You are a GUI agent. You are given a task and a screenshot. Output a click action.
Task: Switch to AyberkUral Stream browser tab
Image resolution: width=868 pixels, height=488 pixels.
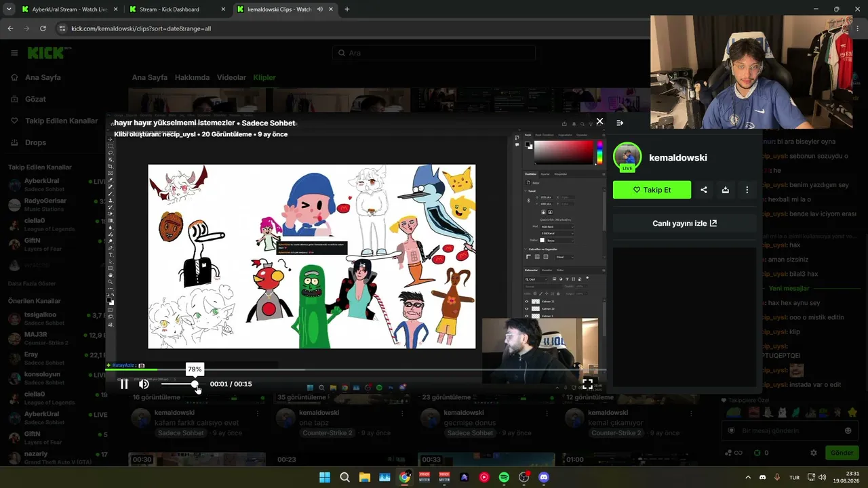coord(69,9)
